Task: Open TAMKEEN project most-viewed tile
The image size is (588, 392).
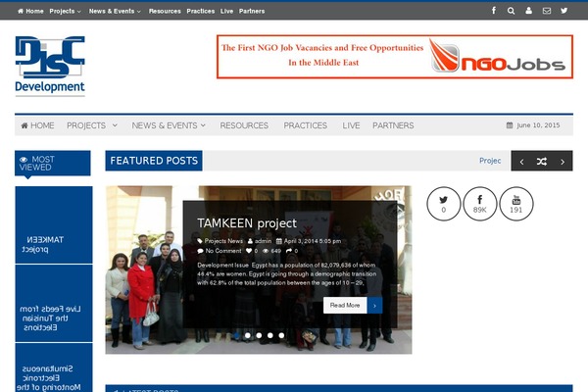Action: pyautogui.click(x=54, y=224)
